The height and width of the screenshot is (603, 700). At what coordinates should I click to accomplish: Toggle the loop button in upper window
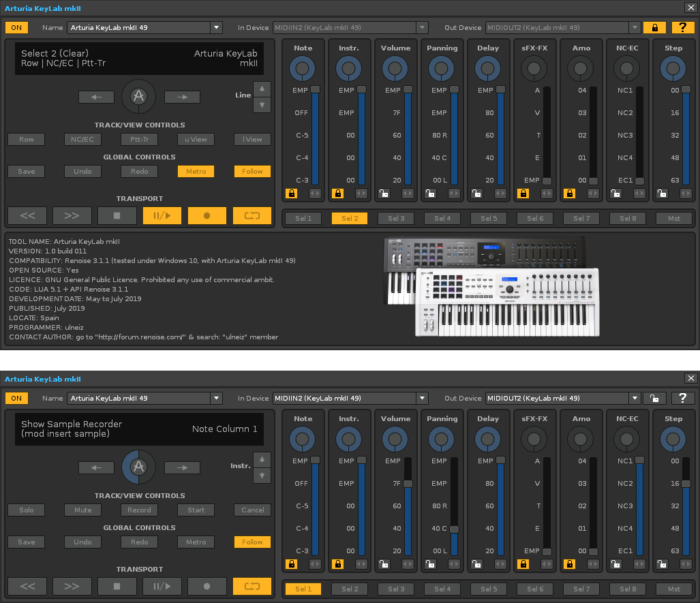(x=252, y=215)
